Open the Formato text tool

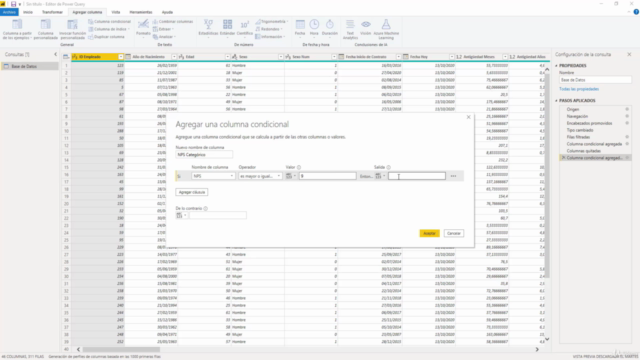pyautogui.click(x=143, y=29)
